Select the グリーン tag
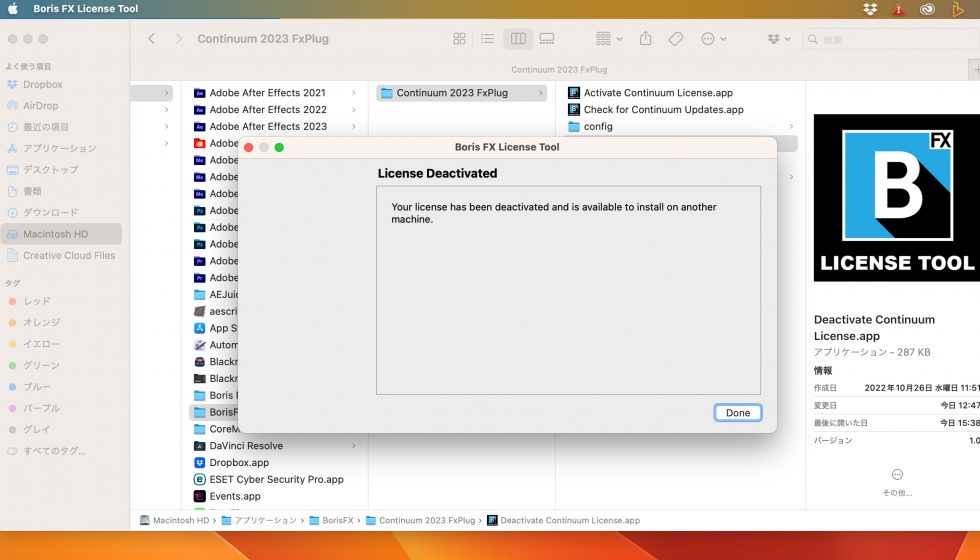The width and height of the screenshot is (980, 560). click(61, 365)
